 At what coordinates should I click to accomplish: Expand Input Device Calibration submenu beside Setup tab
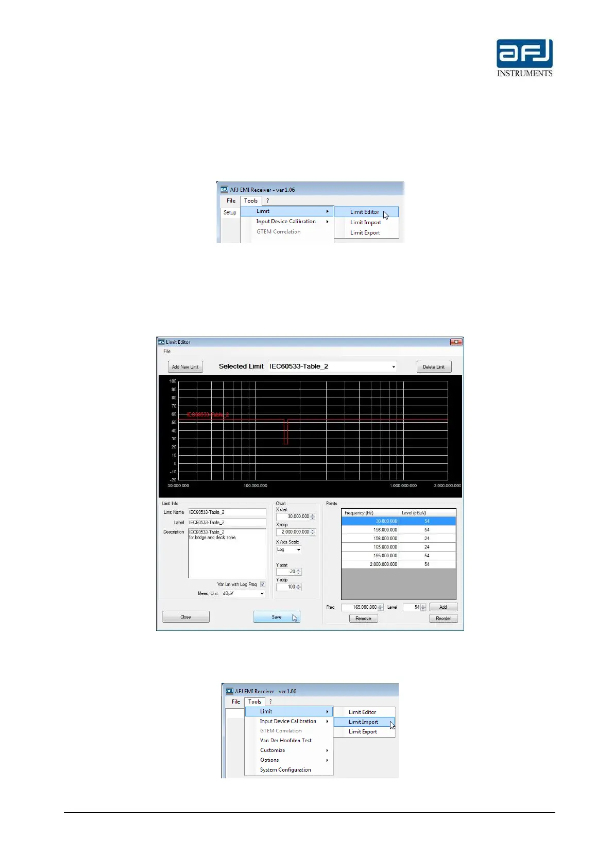[x=327, y=221]
